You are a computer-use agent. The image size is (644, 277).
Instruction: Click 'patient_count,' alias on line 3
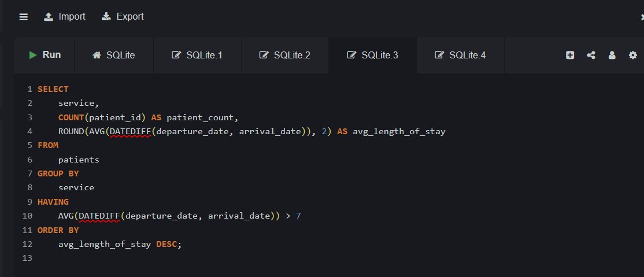pos(202,117)
